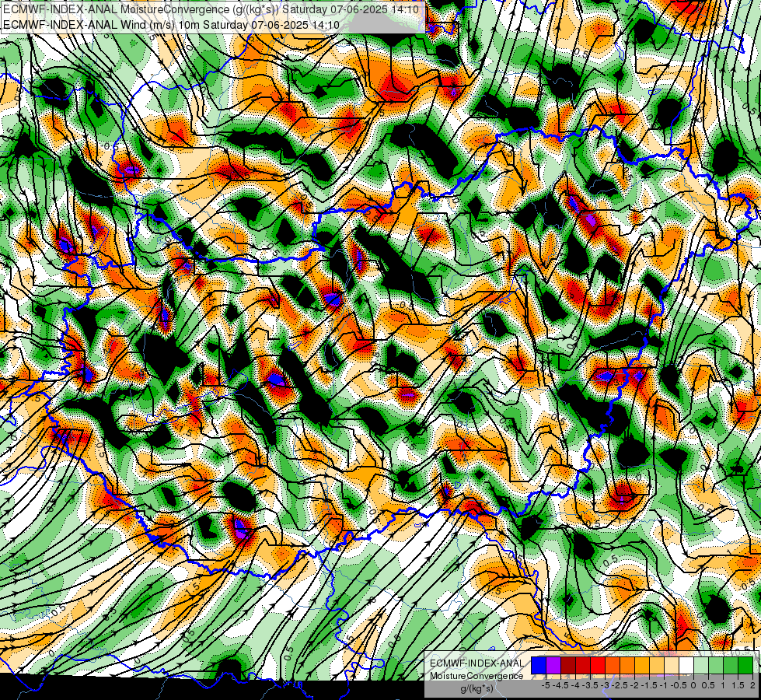761x700 pixels.
Task: Click the 'g/(kg*s)' unit label in legend
Action: tap(476, 688)
